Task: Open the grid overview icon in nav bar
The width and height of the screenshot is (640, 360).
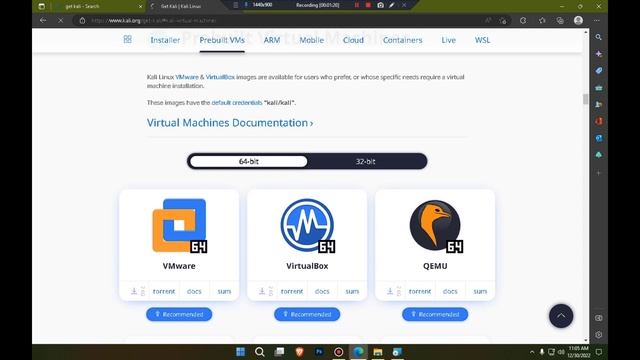Action: (127, 39)
